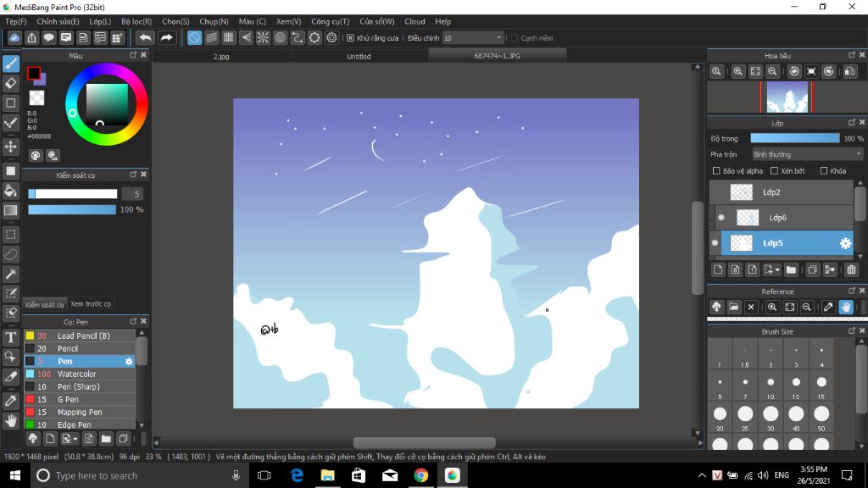Expand the add layer type dropdown arrow
This screenshot has height=488, width=868.
[777, 269]
